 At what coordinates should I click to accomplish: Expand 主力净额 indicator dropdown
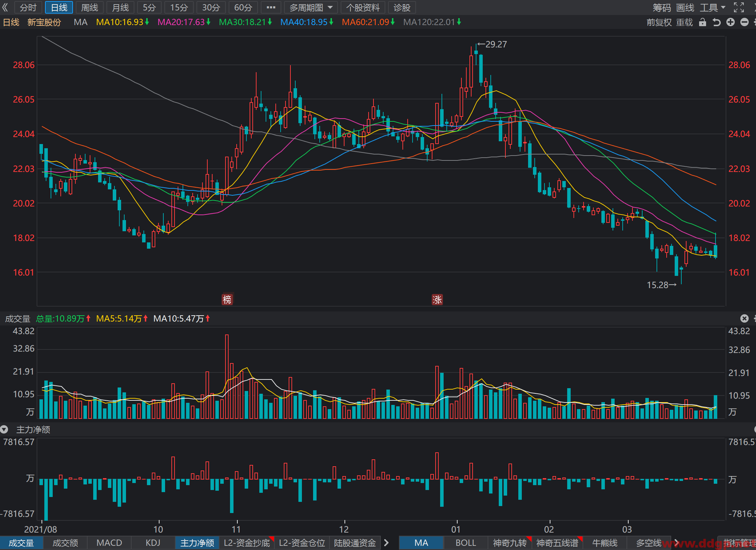click(x=4, y=429)
